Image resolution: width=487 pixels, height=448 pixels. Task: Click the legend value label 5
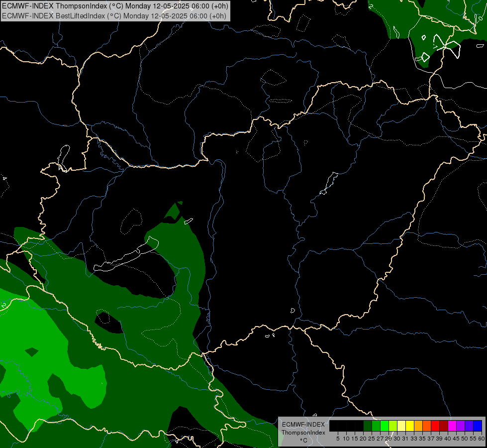338,439
